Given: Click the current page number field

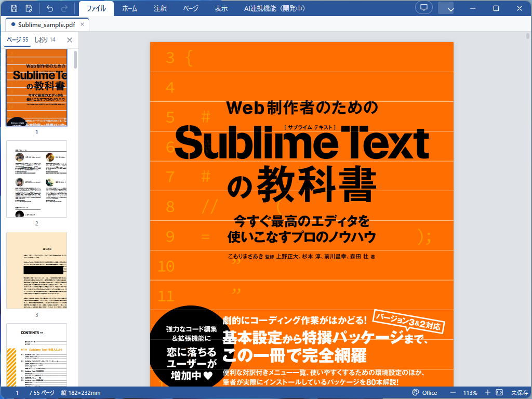Looking at the screenshot, I should click(17, 393).
